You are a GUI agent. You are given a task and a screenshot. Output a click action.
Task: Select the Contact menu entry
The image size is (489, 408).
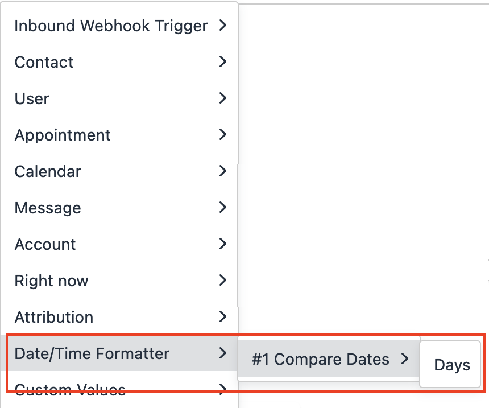[119, 62]
